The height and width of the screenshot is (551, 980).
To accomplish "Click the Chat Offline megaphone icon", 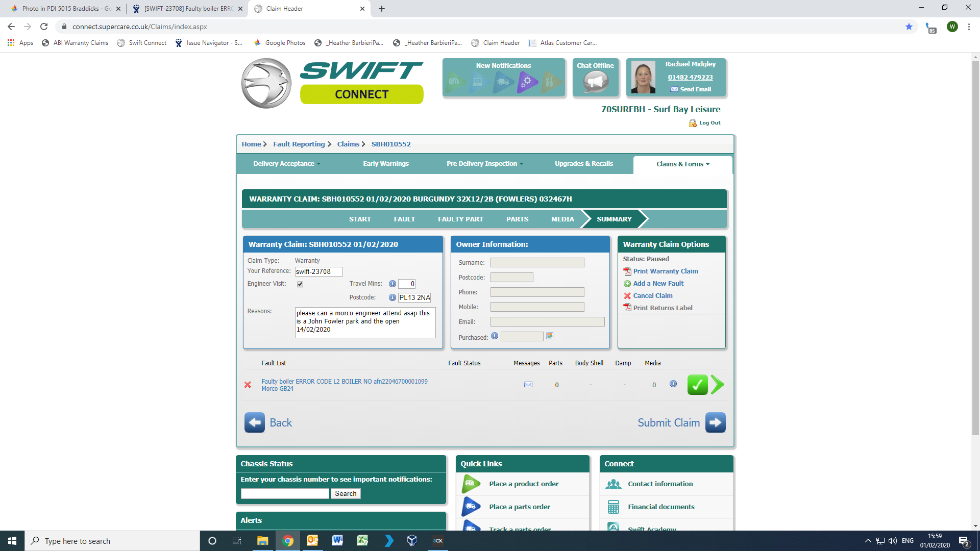I will coord(595,82).
